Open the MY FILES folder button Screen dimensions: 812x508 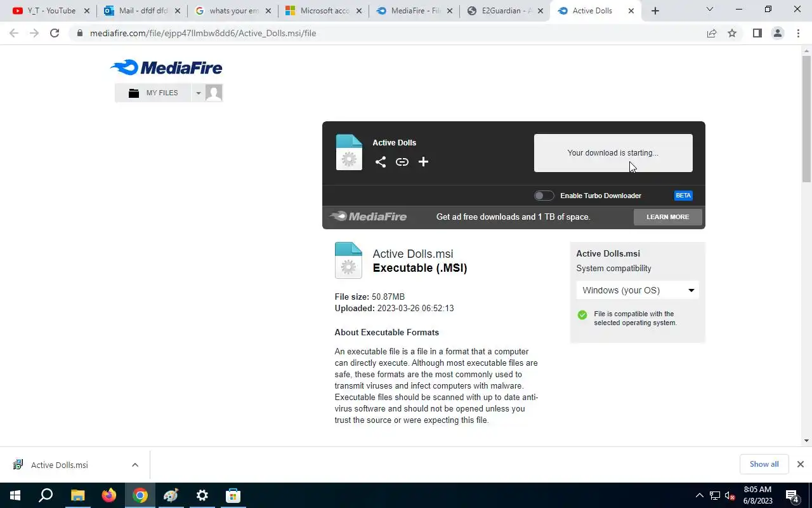(x=153, y=93)
